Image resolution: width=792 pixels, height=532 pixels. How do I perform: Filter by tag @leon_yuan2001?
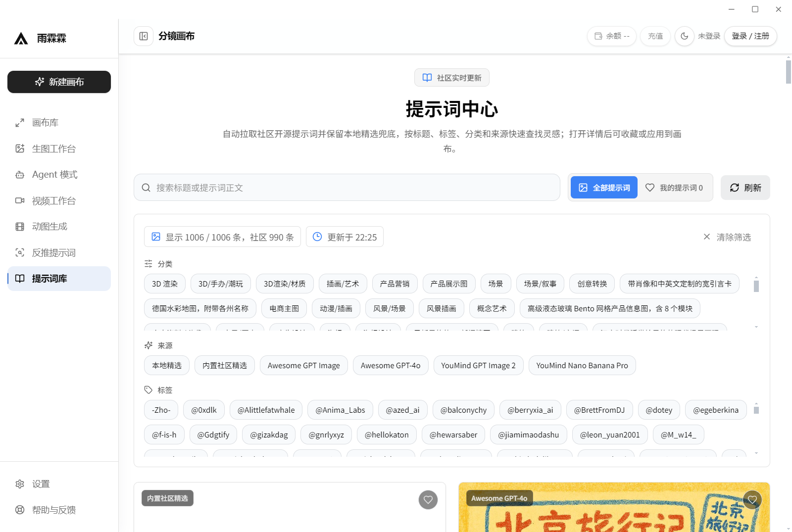pos(610,435)
